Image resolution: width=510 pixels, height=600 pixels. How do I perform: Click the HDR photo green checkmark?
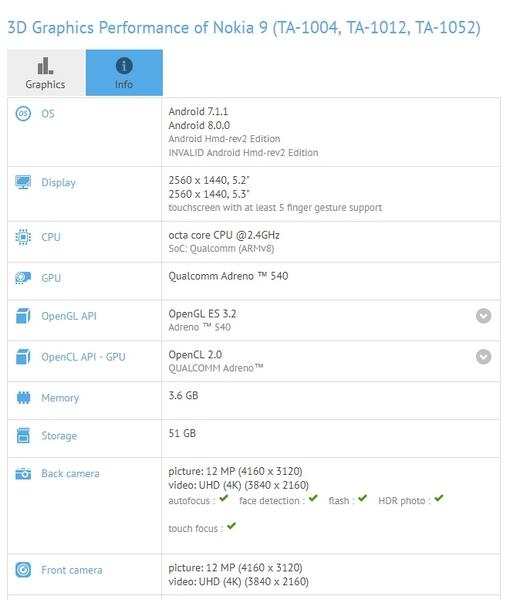pyautogui.click(x=439, y=498)
